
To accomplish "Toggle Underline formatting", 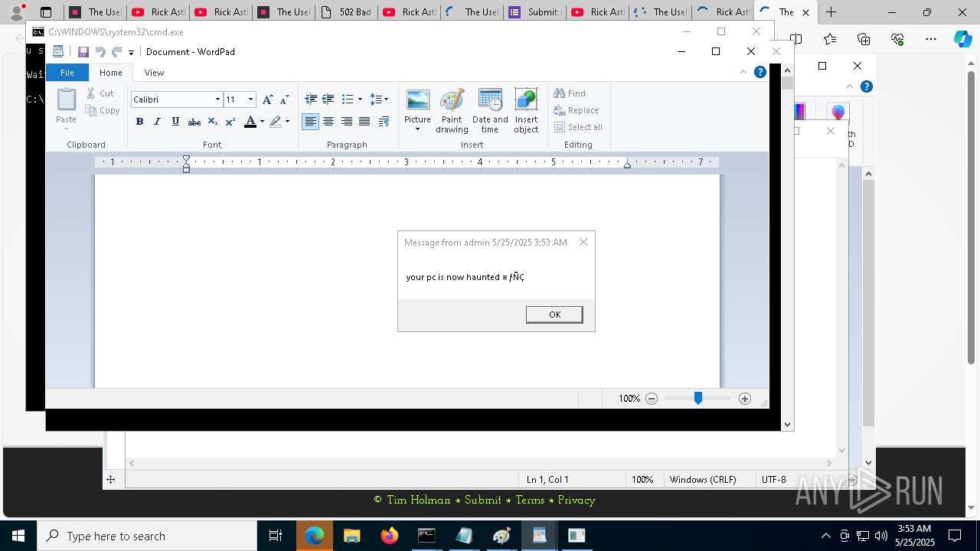I will pos(175,122).
